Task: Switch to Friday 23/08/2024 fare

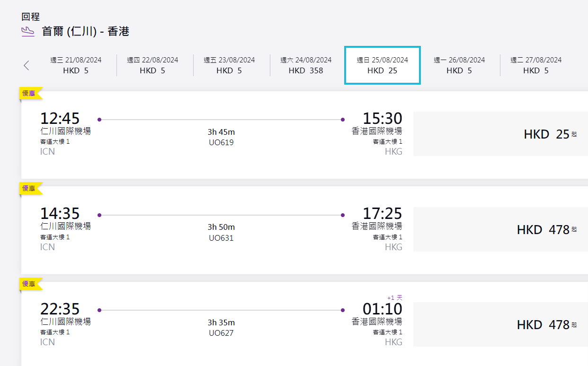Action: [x=229, y=65]
